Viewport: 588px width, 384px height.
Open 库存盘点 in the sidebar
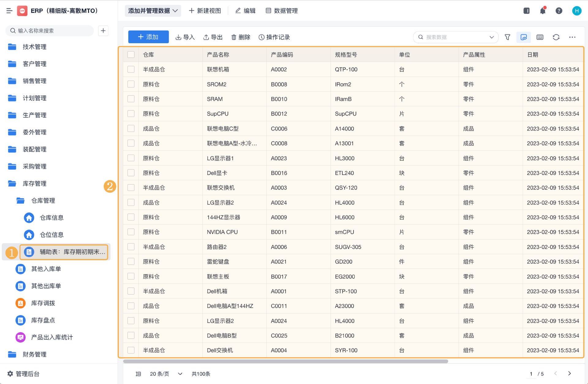coord(43,320)
